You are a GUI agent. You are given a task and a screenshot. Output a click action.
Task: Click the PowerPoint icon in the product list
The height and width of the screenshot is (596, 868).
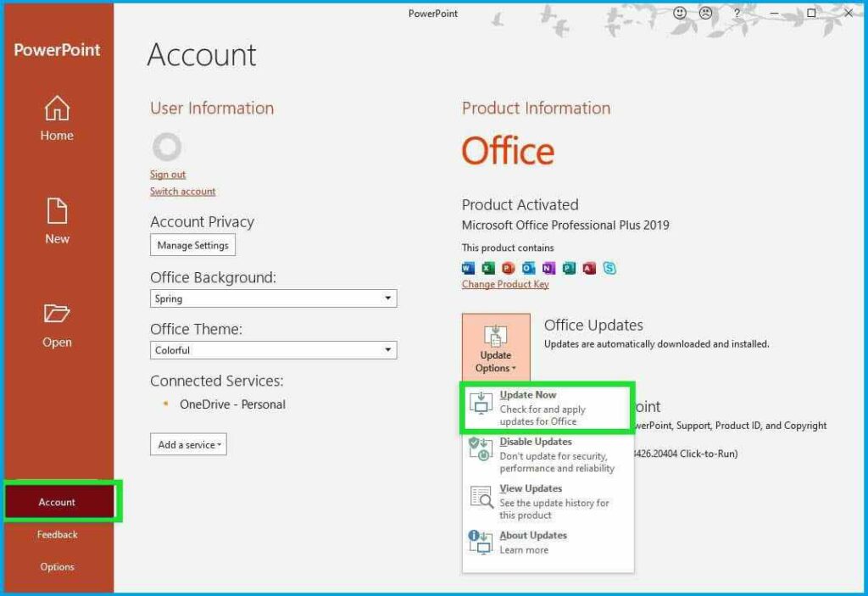509,268
